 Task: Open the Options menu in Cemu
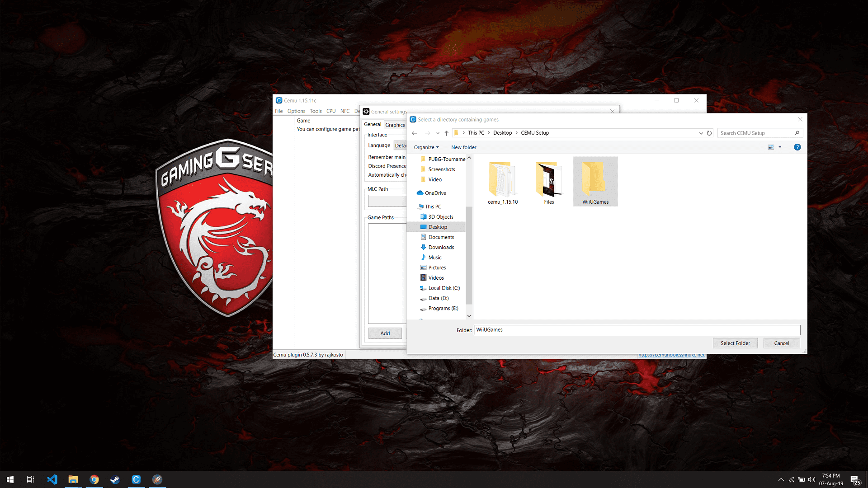coord(296,111)
